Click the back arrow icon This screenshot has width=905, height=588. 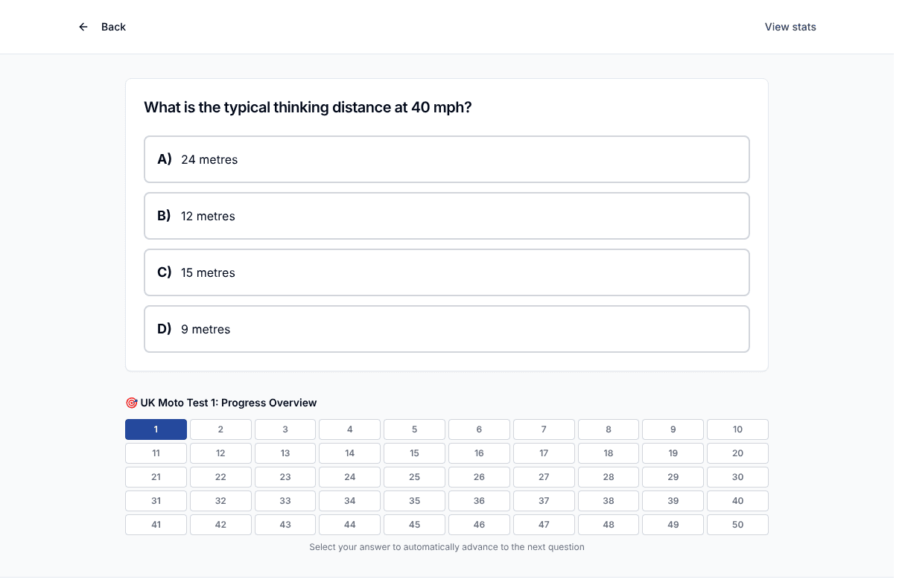point(83,27)
